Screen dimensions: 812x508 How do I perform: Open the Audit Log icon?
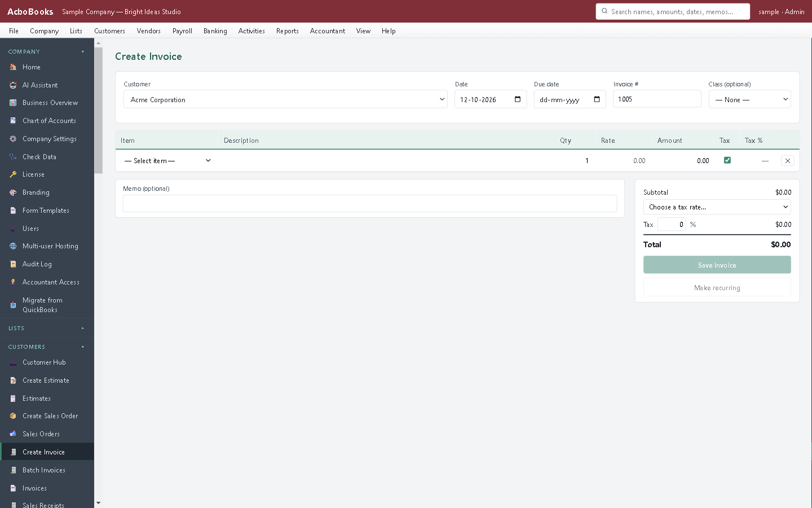point(13,264)
